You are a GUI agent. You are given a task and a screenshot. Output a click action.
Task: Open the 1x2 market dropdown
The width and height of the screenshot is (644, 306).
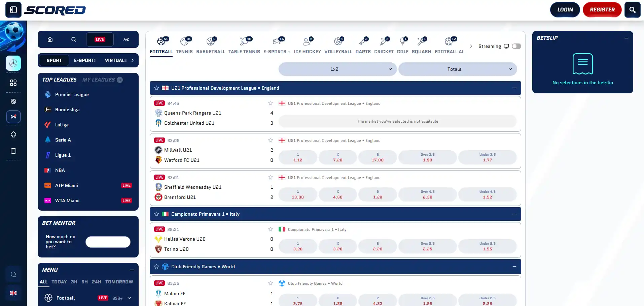[337, 69]
